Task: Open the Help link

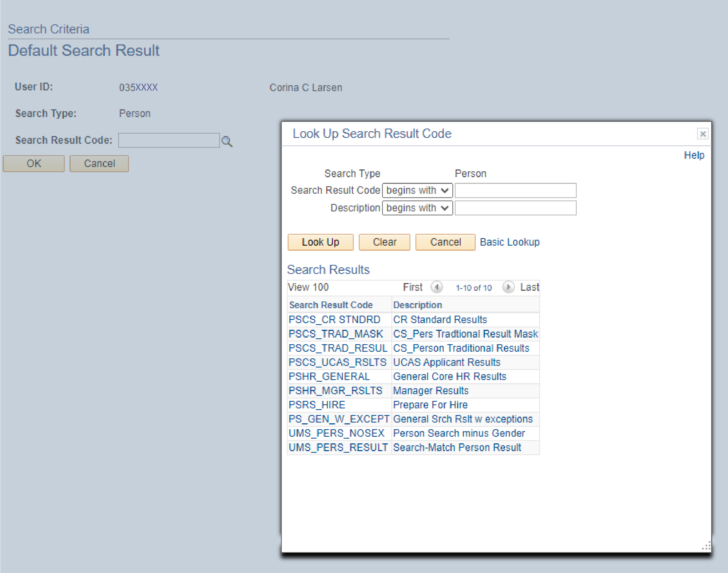Action: tap(694, 155)
